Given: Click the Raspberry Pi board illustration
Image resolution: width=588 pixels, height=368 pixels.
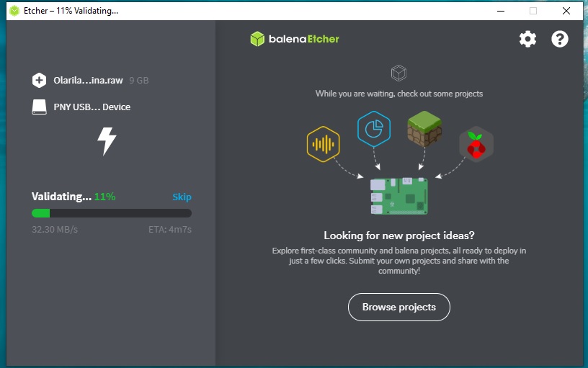Looking at the screenshot, I should click(x=399, y=196).
